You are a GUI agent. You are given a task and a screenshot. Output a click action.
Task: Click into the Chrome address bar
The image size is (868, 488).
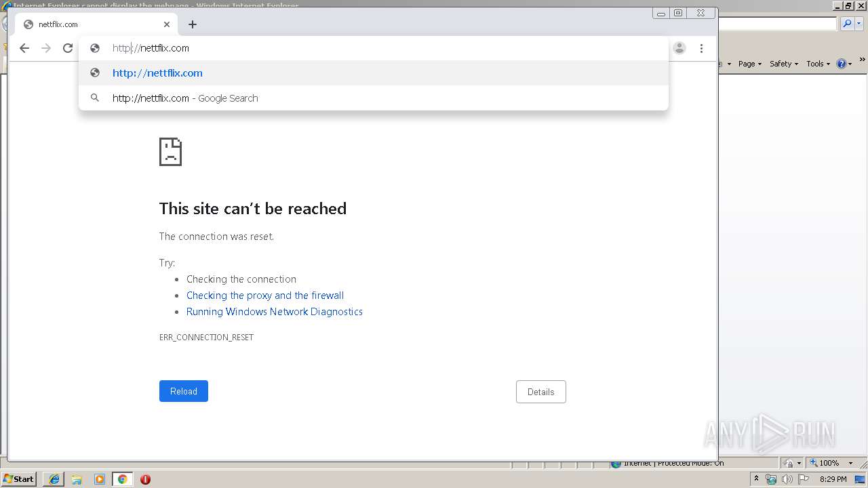[374, 48]
